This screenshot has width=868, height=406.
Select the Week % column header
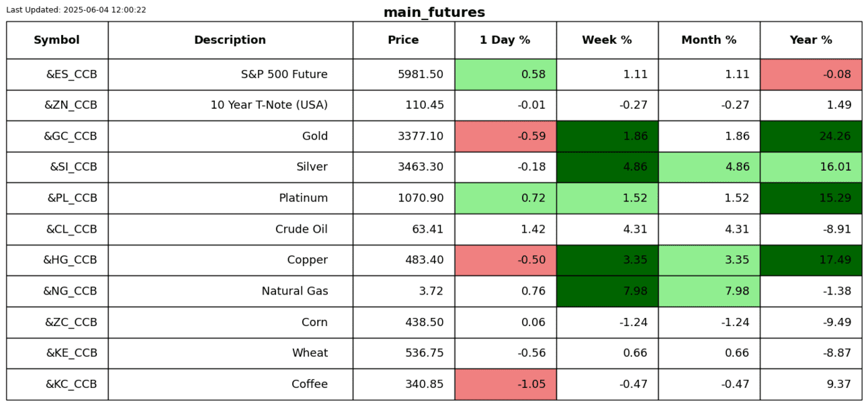607,40
